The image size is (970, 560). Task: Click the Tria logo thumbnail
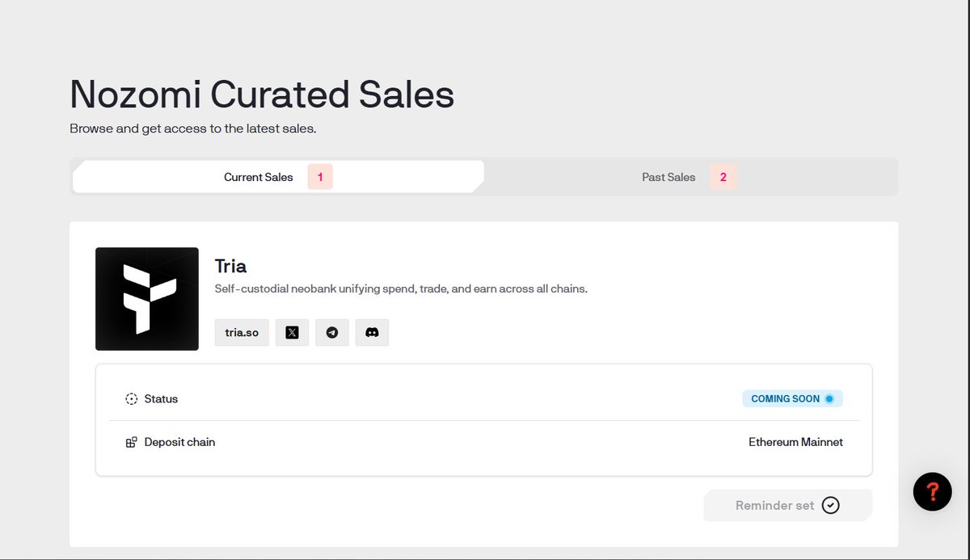[x=147, y=299]
